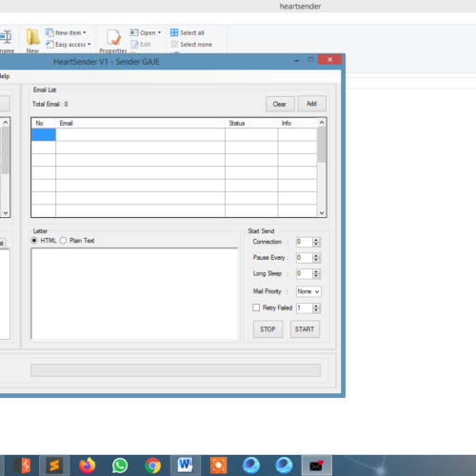Click the Add button for Email List
This screenshot has height=476, width=476.
(x=311, y=104)
